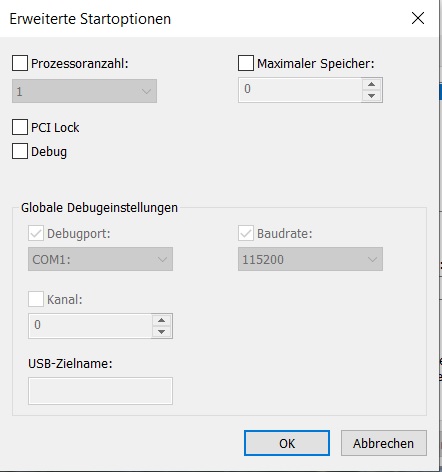Enable the Prozessoranzahl checkbox
Screen dimensions: 442x472
(20, 63)
